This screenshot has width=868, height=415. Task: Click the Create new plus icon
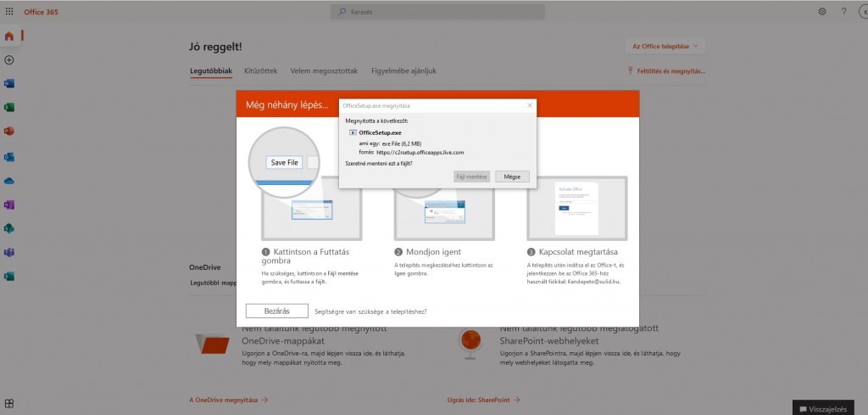point(8,60)
